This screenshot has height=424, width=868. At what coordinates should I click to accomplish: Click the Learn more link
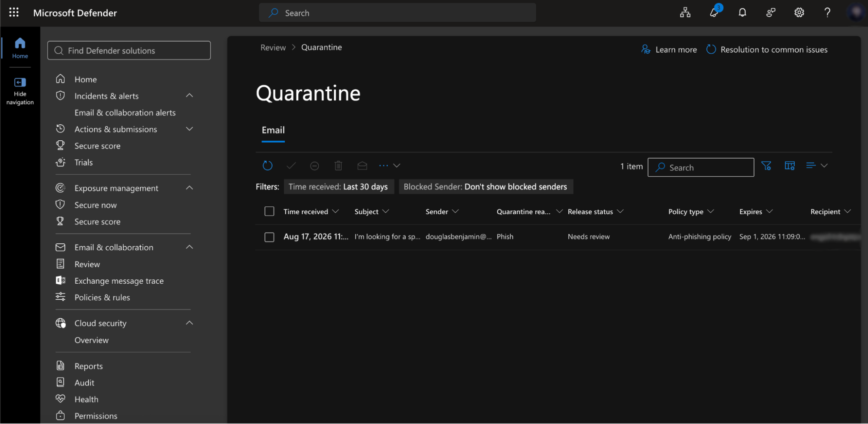click(676, 50)
